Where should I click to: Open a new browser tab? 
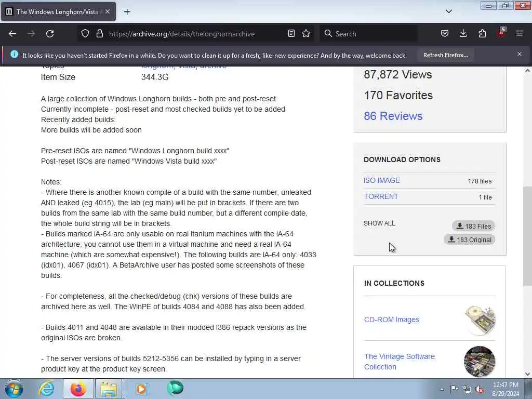coord(127,12)
